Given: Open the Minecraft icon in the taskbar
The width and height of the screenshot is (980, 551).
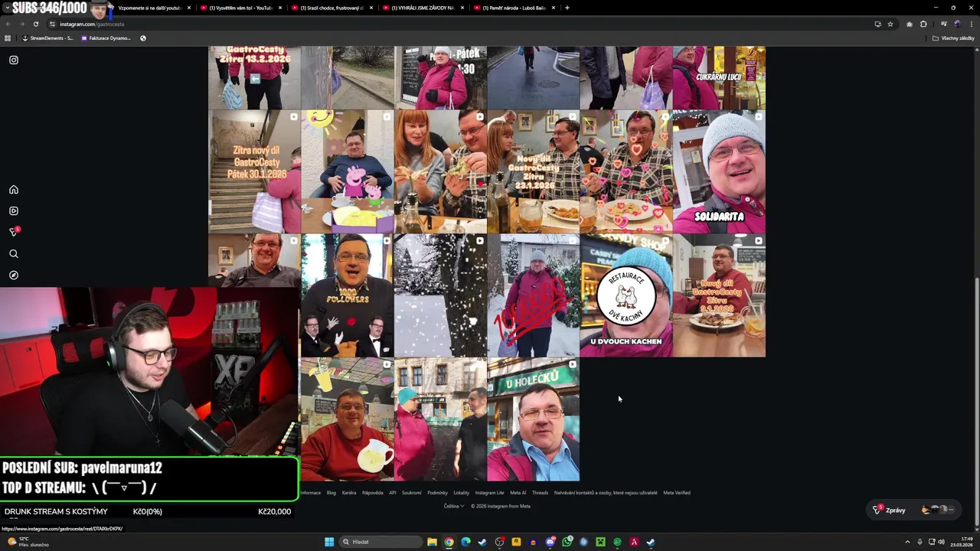Looking at the screenshot, I should coord(600,542).
